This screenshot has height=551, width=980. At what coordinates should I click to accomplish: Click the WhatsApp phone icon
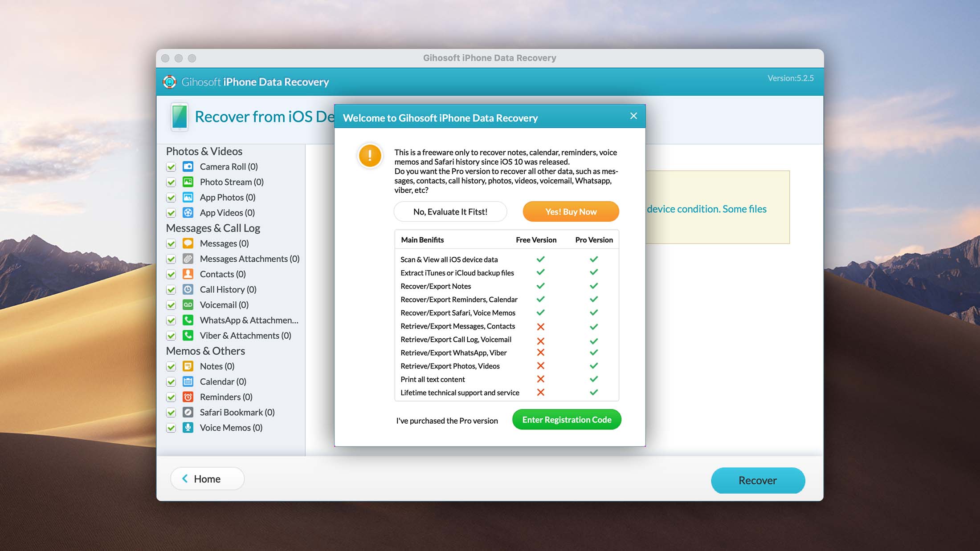click(x=188, y=320)
